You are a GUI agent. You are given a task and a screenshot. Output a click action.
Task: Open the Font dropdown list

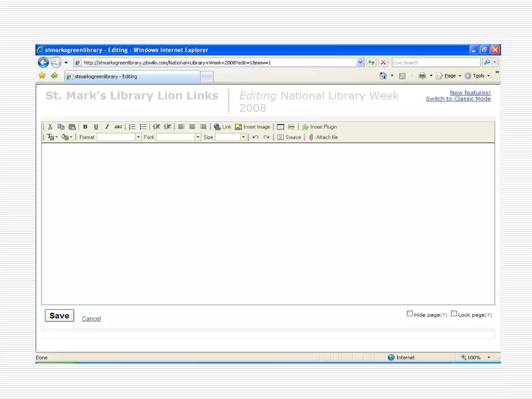point(198,137)
